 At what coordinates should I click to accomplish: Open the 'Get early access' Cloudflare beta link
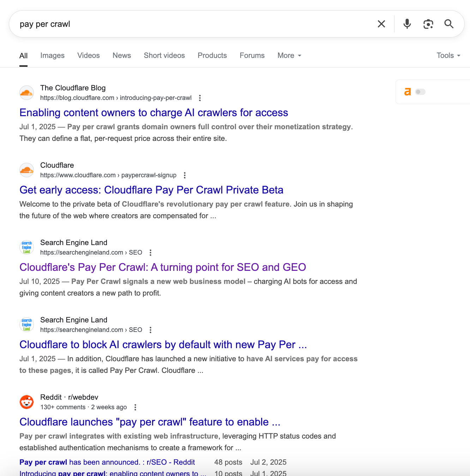151,190
